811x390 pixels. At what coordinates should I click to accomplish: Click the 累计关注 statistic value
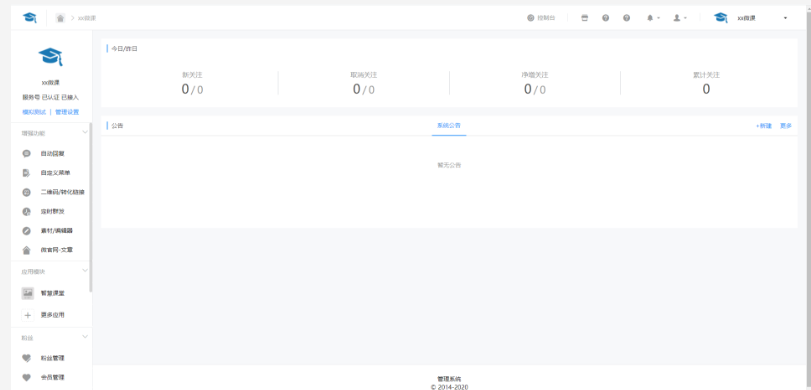pyautogui.click(x=706, y=89)
